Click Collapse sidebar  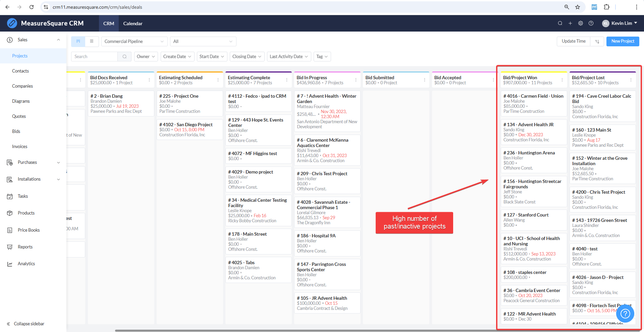25,324
